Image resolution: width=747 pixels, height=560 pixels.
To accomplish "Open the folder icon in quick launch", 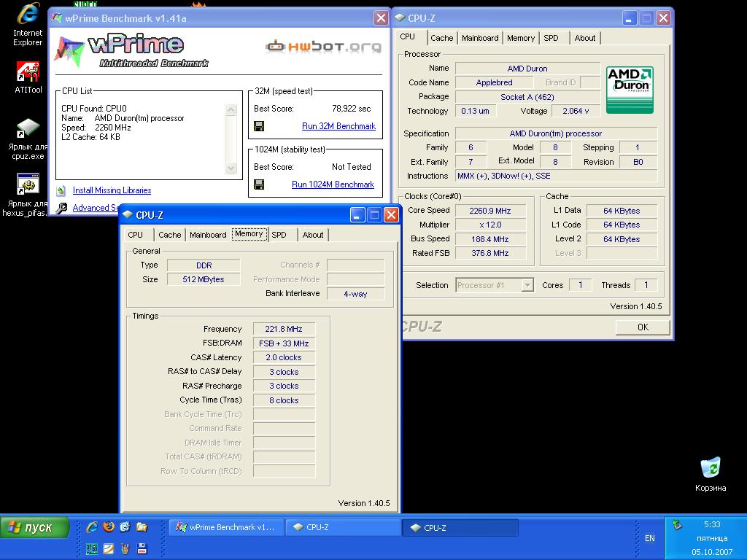I will click(x=142, y=526).
